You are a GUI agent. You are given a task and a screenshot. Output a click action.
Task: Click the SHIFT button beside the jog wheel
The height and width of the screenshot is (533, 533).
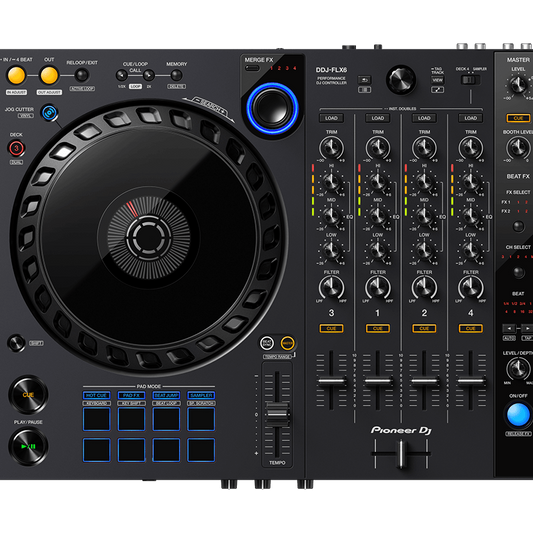16,343
